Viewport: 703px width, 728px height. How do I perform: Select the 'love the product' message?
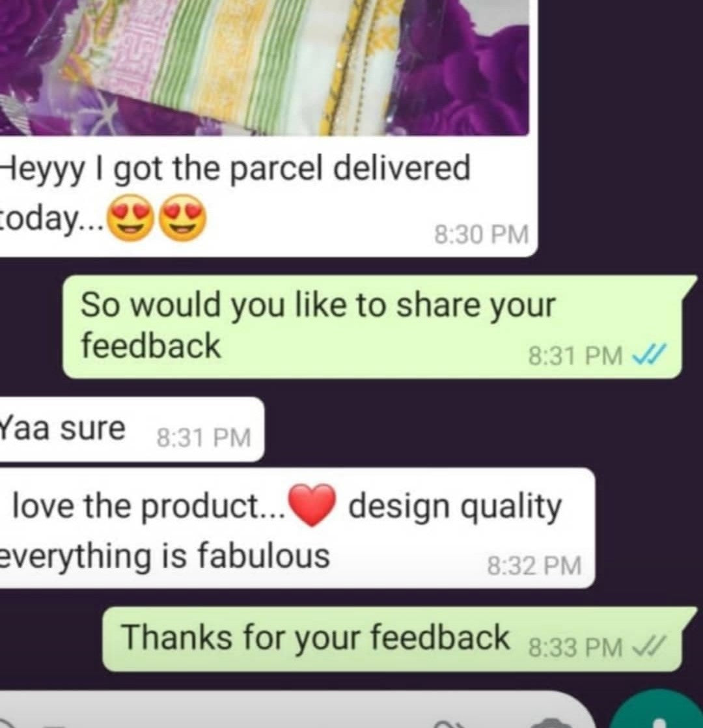pyautogui.click(x=297, y=528)
